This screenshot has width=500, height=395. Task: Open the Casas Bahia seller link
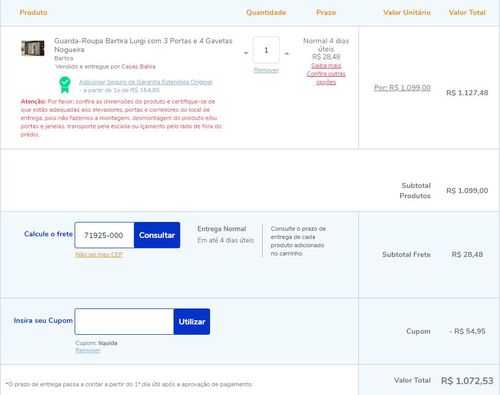(x=138, y=66)
